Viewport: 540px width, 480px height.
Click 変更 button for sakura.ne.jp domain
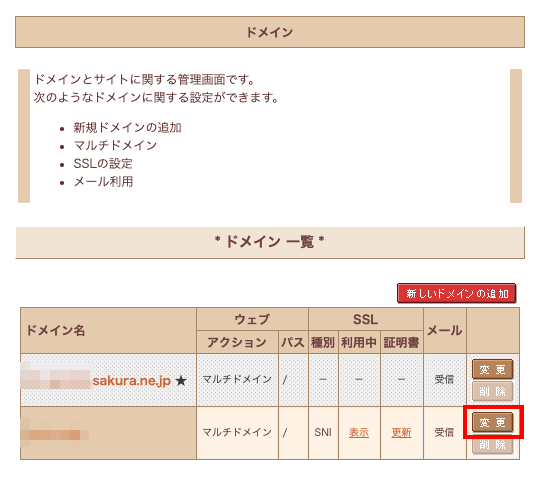492,369
